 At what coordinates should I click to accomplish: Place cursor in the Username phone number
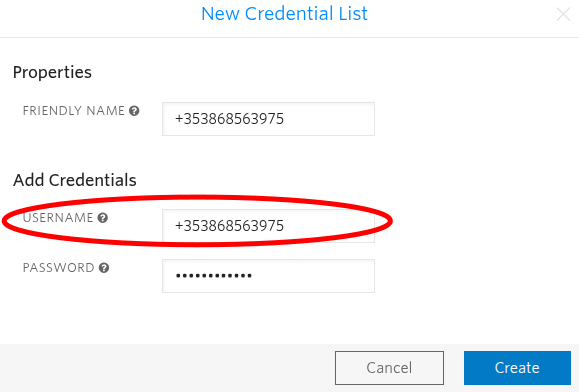coord(229,226)
